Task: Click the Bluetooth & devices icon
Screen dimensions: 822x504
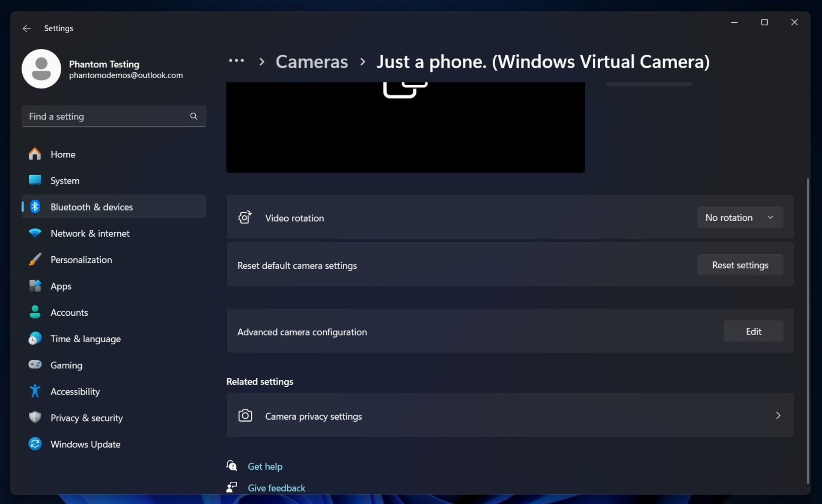Action: [35, 207]
